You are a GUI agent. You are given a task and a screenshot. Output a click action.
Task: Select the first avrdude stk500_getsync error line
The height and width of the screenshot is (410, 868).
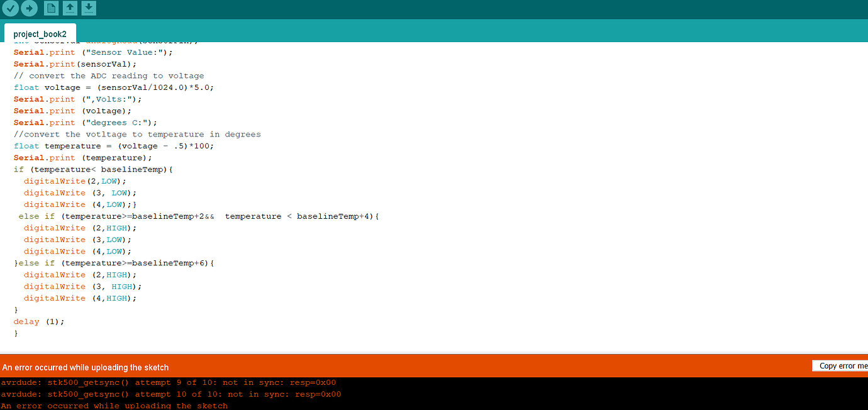[169, 382]
